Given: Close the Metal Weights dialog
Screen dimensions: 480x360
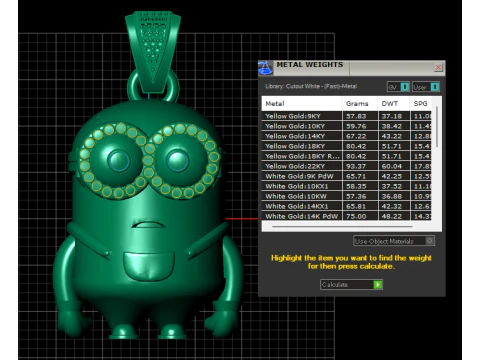Looking at the screenshot, I should pyautogui.click(x=438, y=68).
